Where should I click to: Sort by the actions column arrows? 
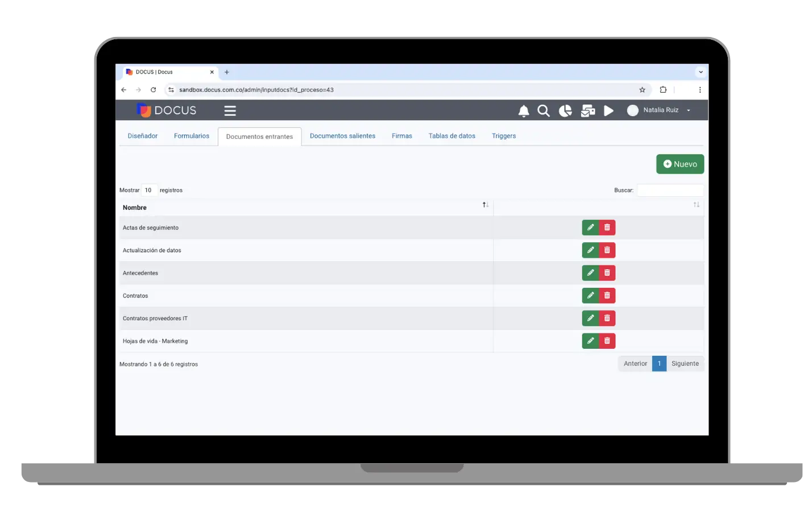point(696,205)
